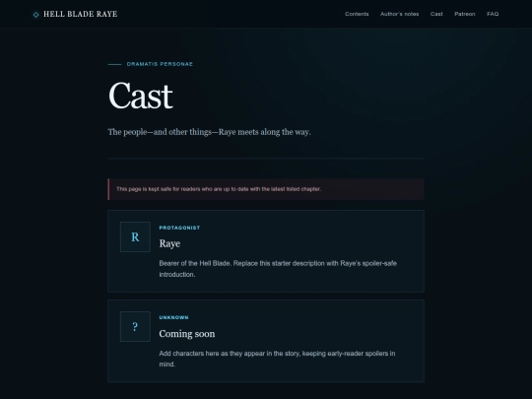Open Author's notes in the navigation

[x=399, y=14]
